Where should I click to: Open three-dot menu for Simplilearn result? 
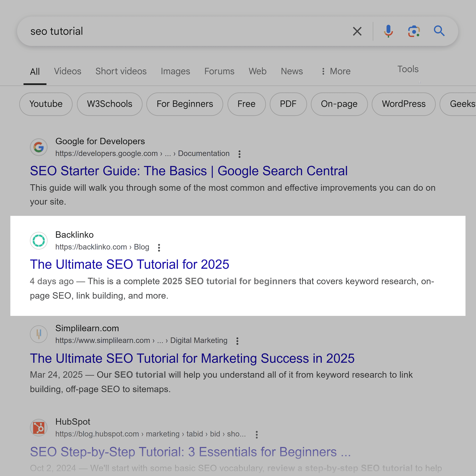pyautogui.click(x=237, y=341)
